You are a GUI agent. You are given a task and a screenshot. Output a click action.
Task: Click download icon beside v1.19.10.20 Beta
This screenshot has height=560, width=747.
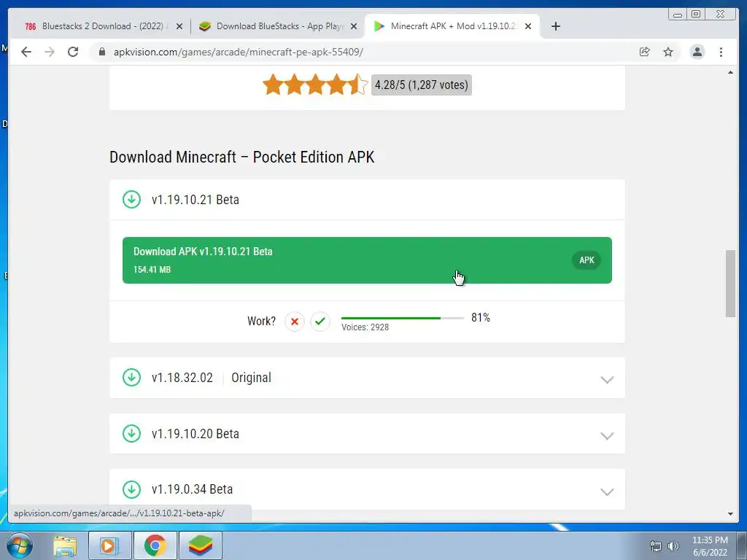point(131,434)
